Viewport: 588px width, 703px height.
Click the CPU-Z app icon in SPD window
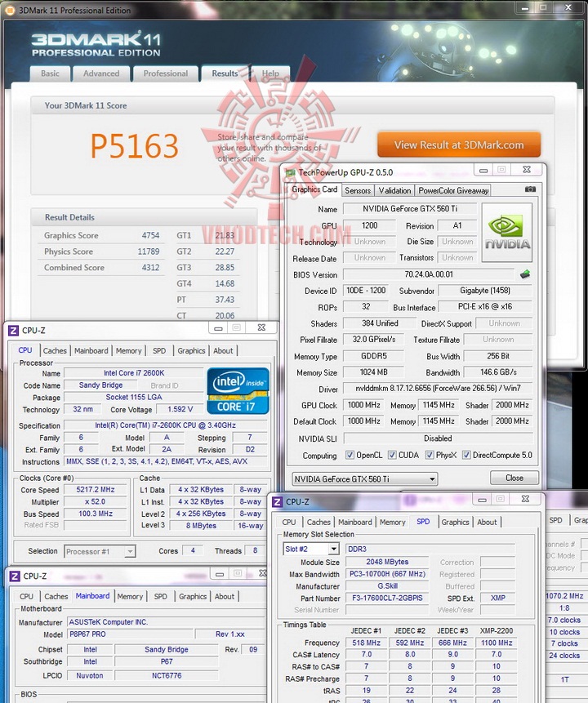[x=278, y=502]
